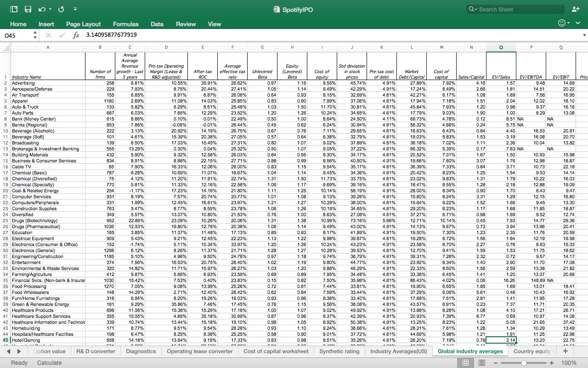
Task: Open the Insert Function fx dialog
Action: (76, 35)
